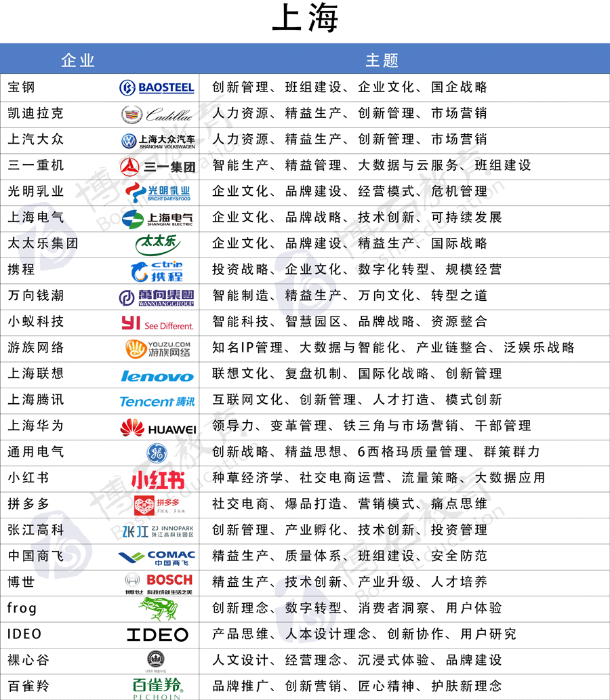Click the COMAC 中国商飞 logo

(x=157, y=557)
